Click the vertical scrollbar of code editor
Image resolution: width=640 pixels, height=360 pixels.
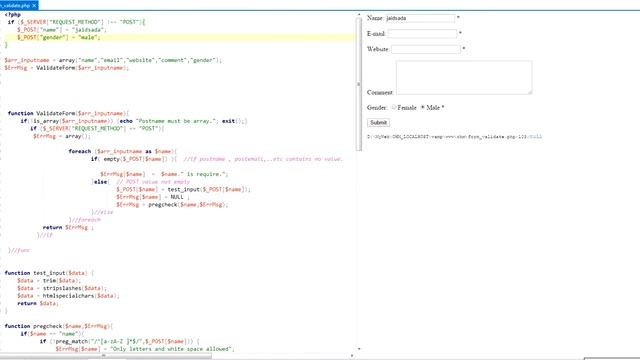click(359, 84)
